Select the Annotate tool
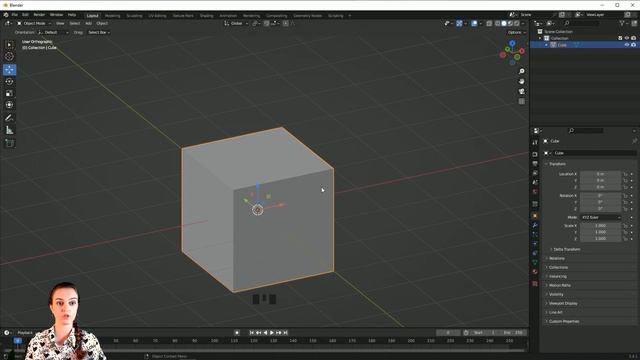 click(x=9, y=118)
